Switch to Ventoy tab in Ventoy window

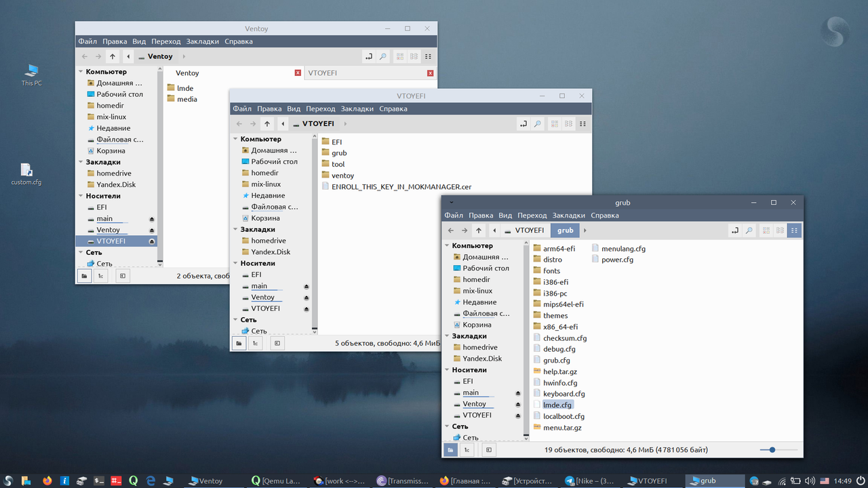coord(187,73)
